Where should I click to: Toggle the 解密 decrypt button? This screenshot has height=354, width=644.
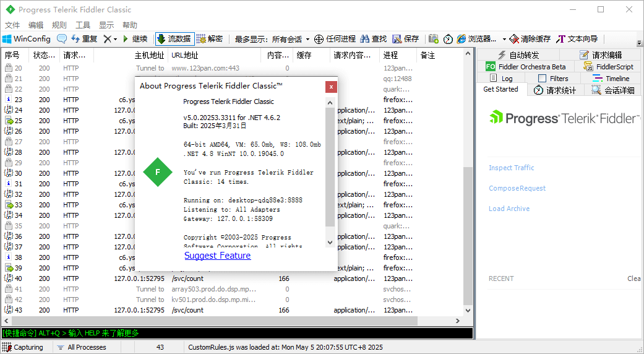[x=210, y=39]
